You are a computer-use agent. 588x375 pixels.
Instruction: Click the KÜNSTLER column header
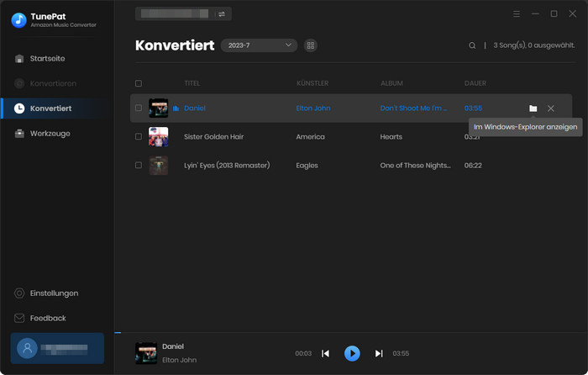[x=312, y=83]
